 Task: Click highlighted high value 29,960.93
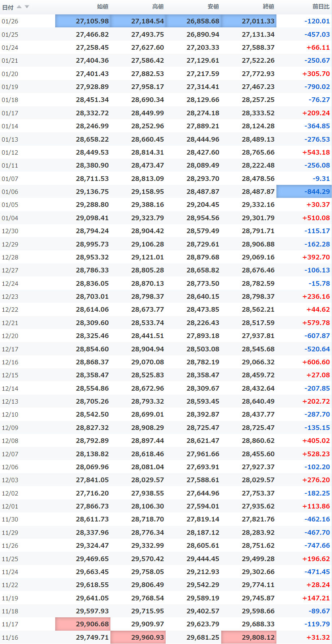click(138, 638)
